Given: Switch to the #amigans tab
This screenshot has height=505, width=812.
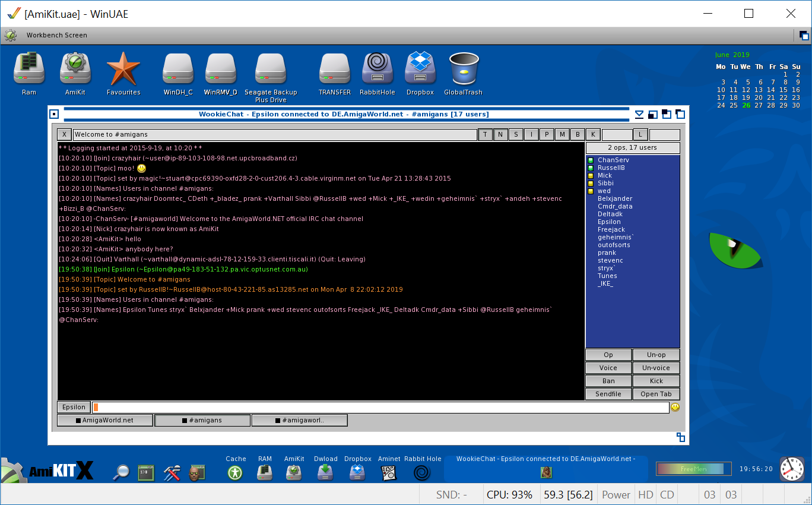Looking at the screenshot, I should point(202,420).
